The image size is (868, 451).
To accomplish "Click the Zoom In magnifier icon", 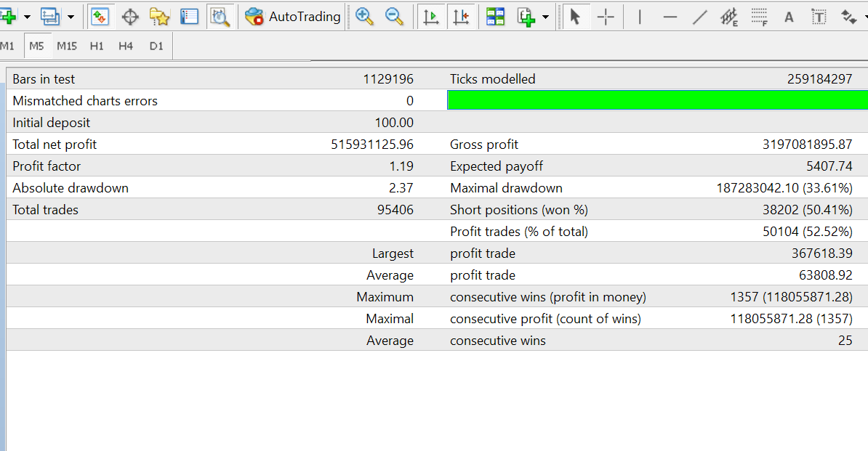I will tap(364, 17).
